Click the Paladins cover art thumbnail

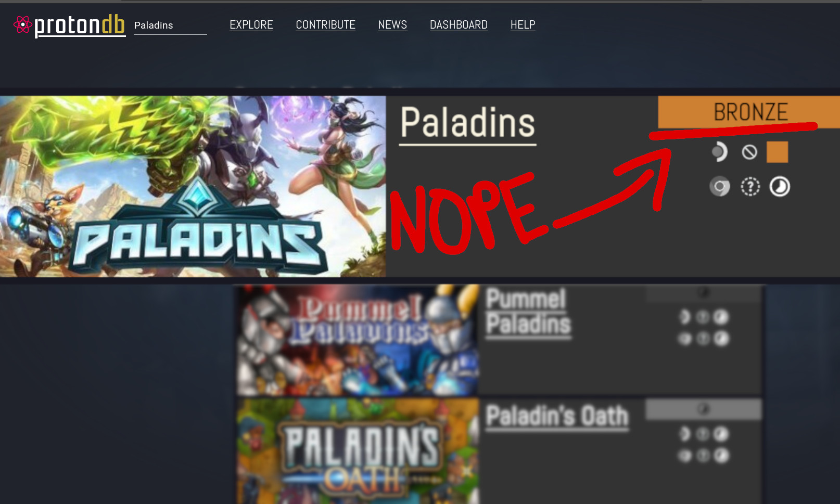(x=193, y=186)
